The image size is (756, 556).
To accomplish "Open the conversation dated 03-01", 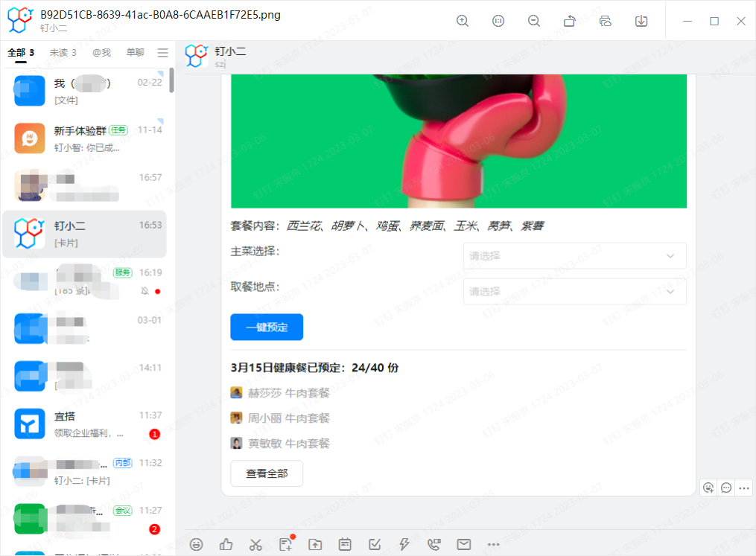I will pos(84,329).
